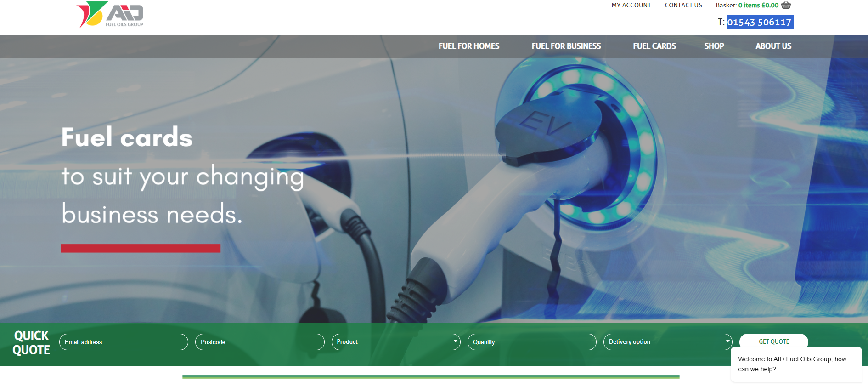Click the red underline bar in the banner
Image resolution: width=868 pixels, height=387 pixels.
(x=141, y=248)
